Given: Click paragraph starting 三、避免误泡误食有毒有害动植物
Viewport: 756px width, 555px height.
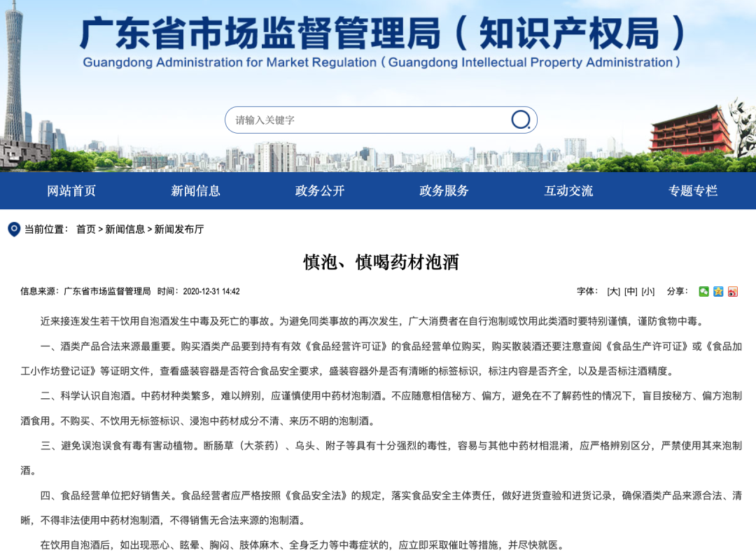Looking at the screenshot, I should point(381,458).
